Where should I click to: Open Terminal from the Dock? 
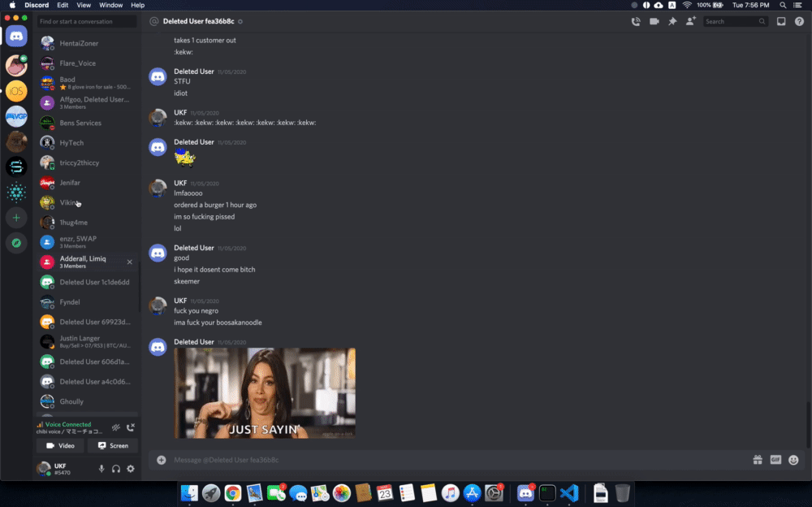[546, 493]
